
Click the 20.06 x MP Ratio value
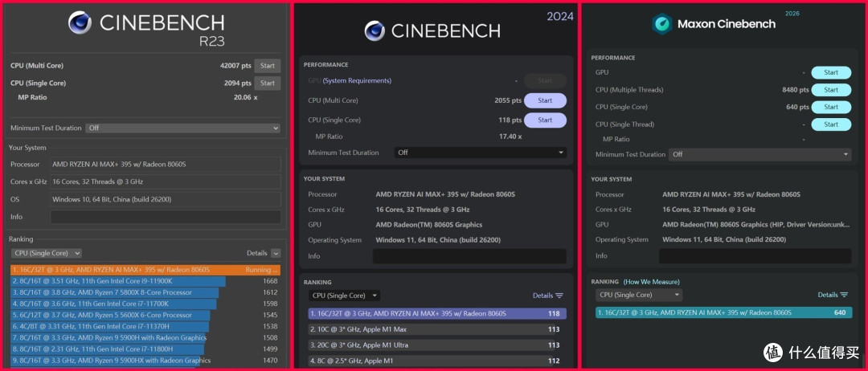point(246,97)
